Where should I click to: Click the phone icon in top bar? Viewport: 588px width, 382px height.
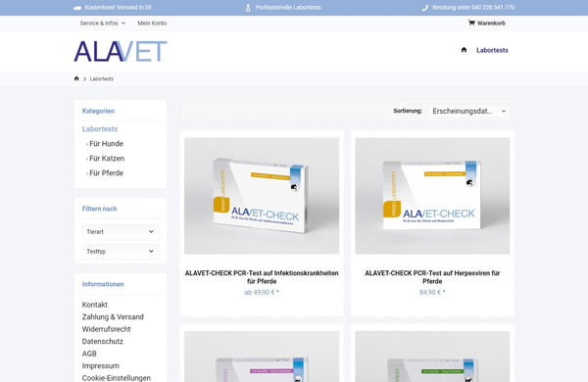click(x=425, y=8)
